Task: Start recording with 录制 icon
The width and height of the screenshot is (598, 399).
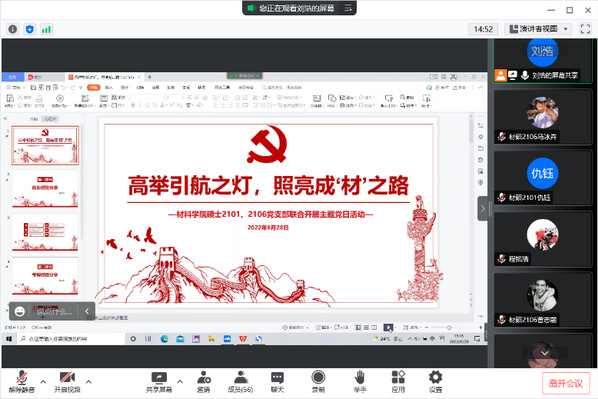Action: pyautogui.click(x=318, y=382)
